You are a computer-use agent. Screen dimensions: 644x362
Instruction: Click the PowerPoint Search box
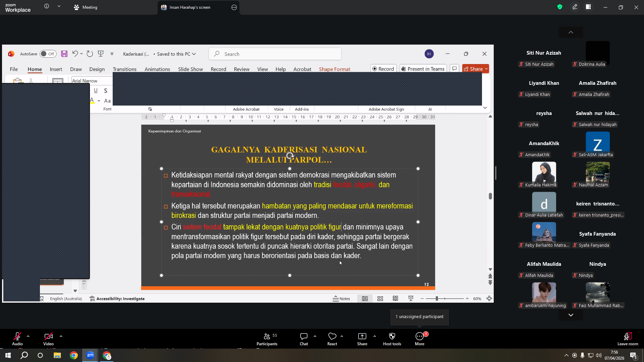point(275,54)
